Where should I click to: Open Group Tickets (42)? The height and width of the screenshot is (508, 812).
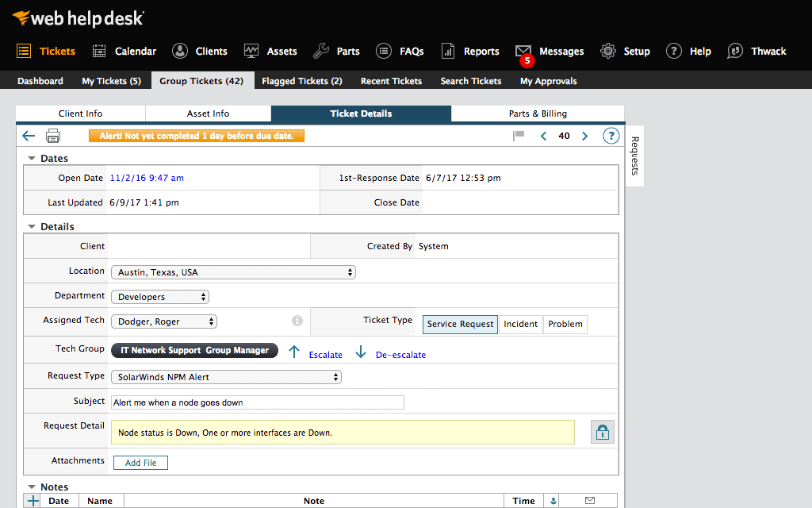coord(201,81)
